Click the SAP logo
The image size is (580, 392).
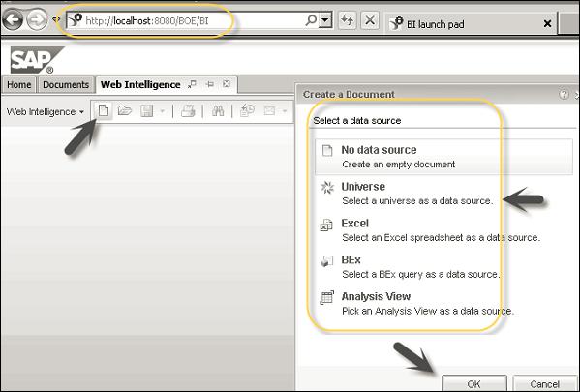tap(37, 60)
